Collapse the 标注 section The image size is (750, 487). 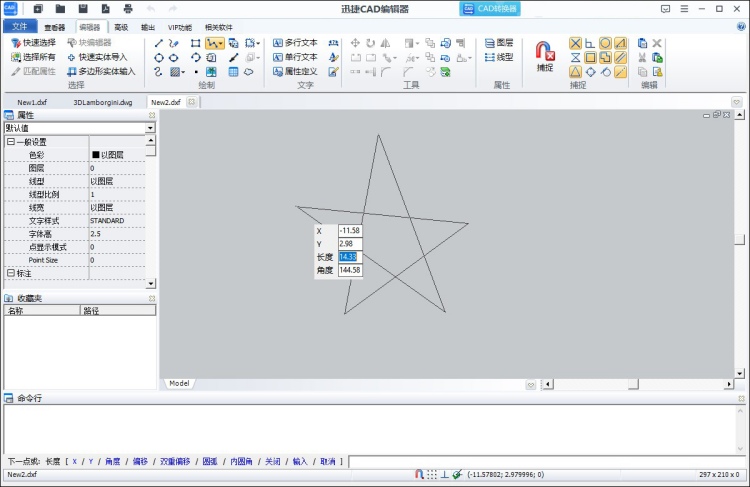coord(11,273)
